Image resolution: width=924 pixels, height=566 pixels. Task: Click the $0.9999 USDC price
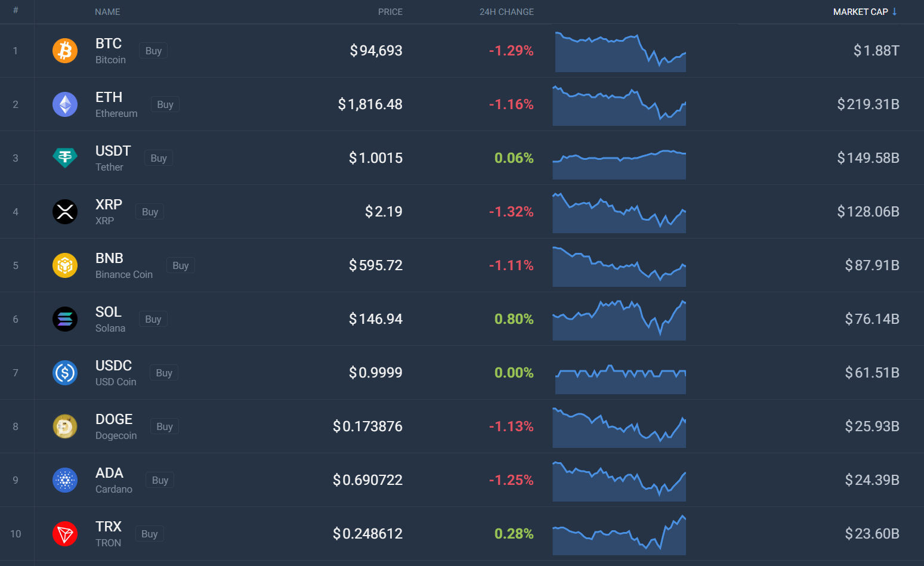point(376,373)
